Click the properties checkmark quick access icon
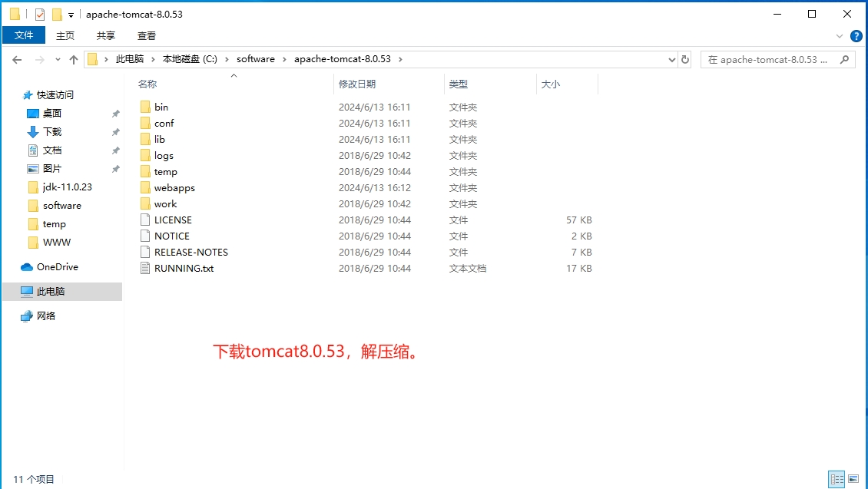This screenshot has height=489, width=868. click(x=40, y=15)
